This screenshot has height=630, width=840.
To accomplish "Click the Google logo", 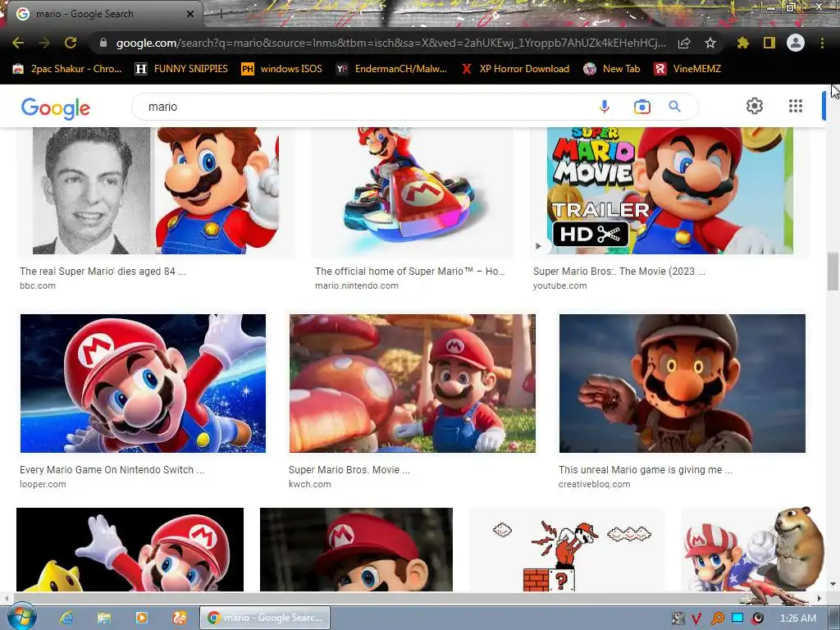I will [x=56, y=107].
